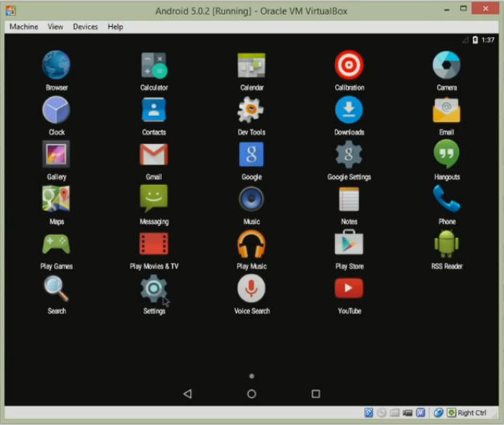Image resolution: width=504 pixels, height=425 pixels.
Task: Tap the Android home button
Action: tap(252, 394)
